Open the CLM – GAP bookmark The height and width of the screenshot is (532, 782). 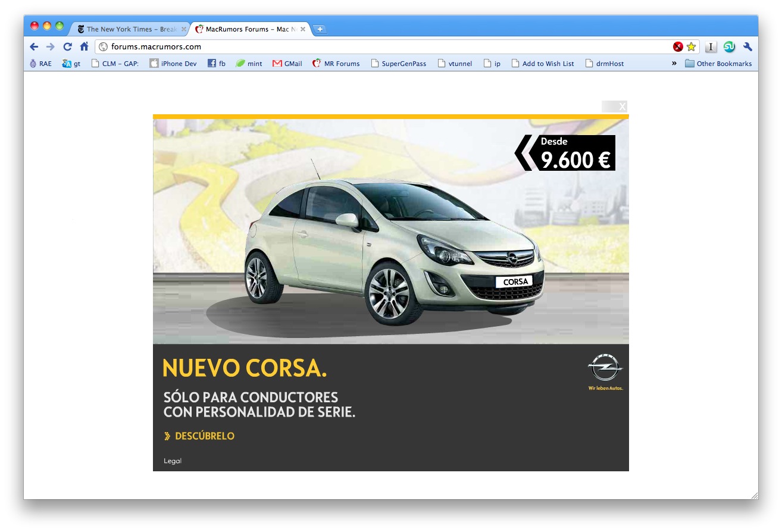point(115,64)
